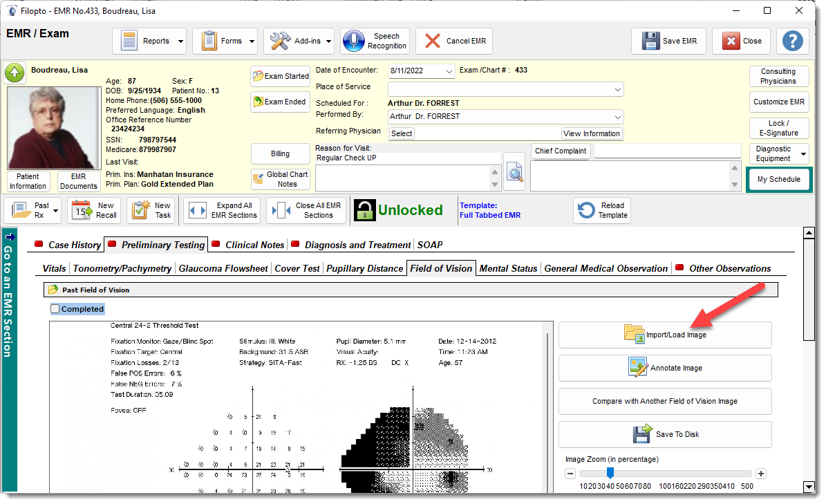
Task: Click Select for Referring Physician
Action: [x=402, y=133]
